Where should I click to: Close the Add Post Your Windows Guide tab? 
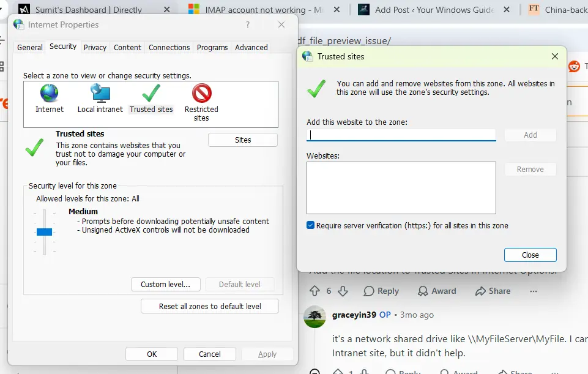[x=507, y=9]
